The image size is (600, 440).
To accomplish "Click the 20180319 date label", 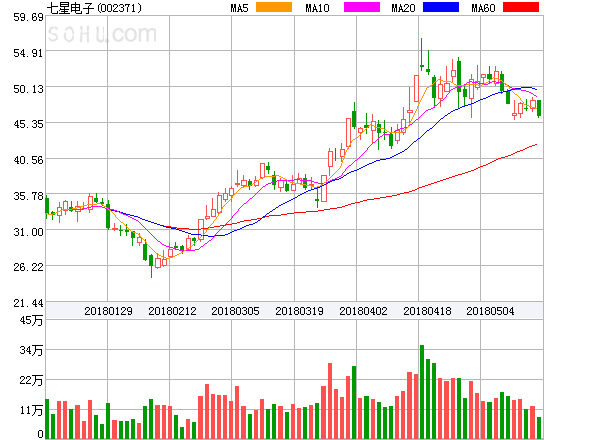I will pyautogui.click(x=299, y=311).
